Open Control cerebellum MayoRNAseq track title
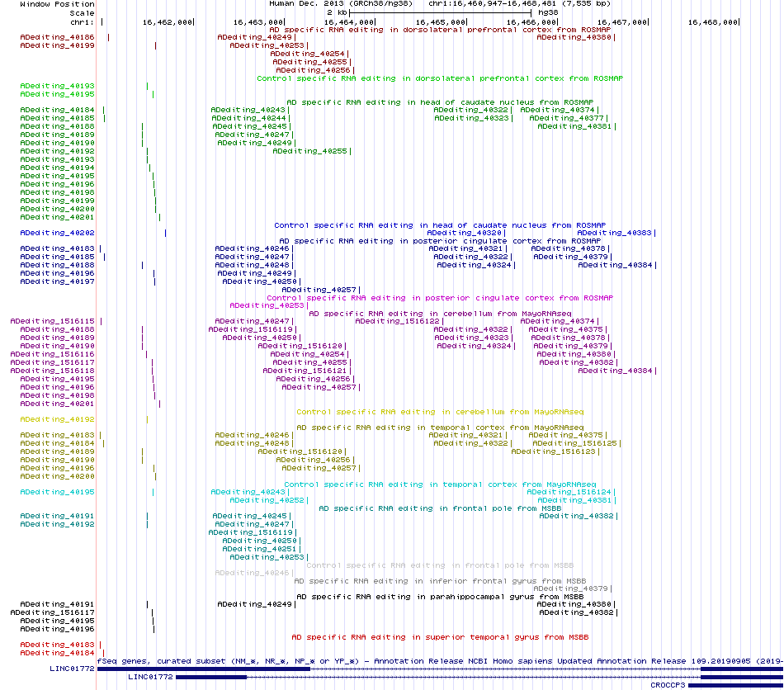This screenshot has width=784, height=690. pyautogui.click(x=440, y=412)
